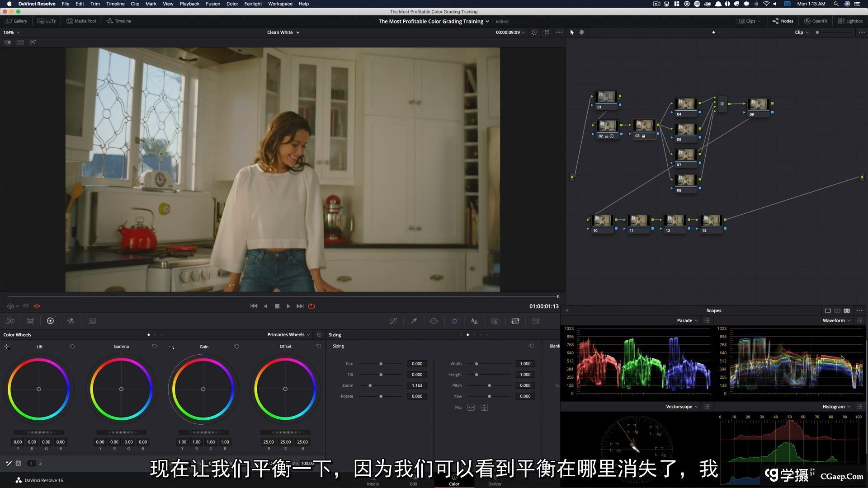Screen dimensions: 868x488
Task: Open the Blur and Sharpen palette
Action: (x=474, y=321)
